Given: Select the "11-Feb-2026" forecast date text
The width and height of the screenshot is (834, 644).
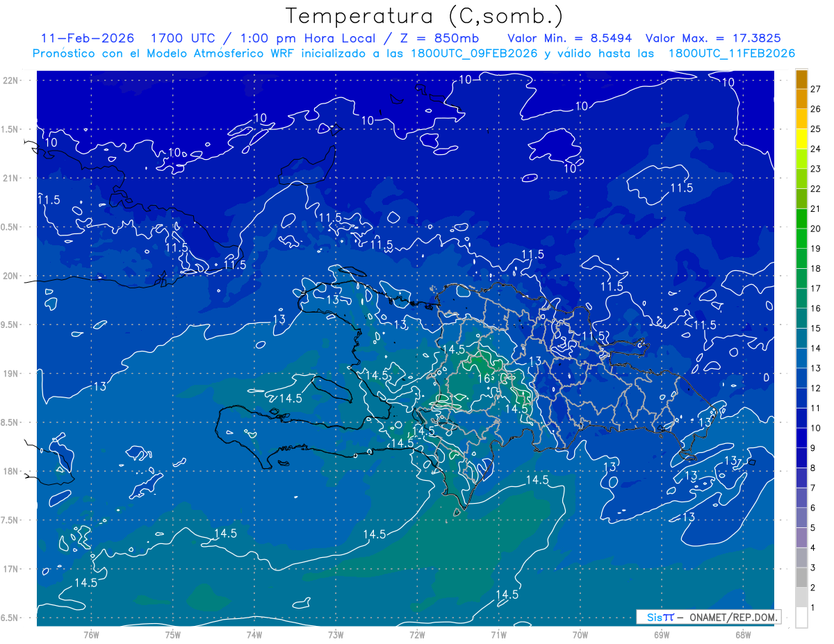Looking at the screenshot, I should click(86, 38).
